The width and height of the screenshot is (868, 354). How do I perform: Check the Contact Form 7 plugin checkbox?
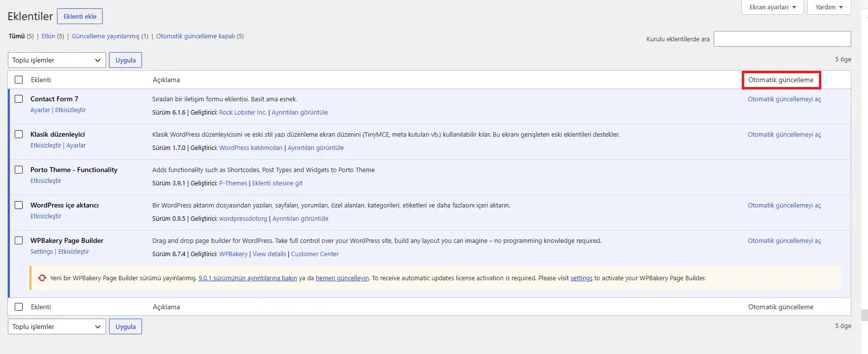coord(19,99)
